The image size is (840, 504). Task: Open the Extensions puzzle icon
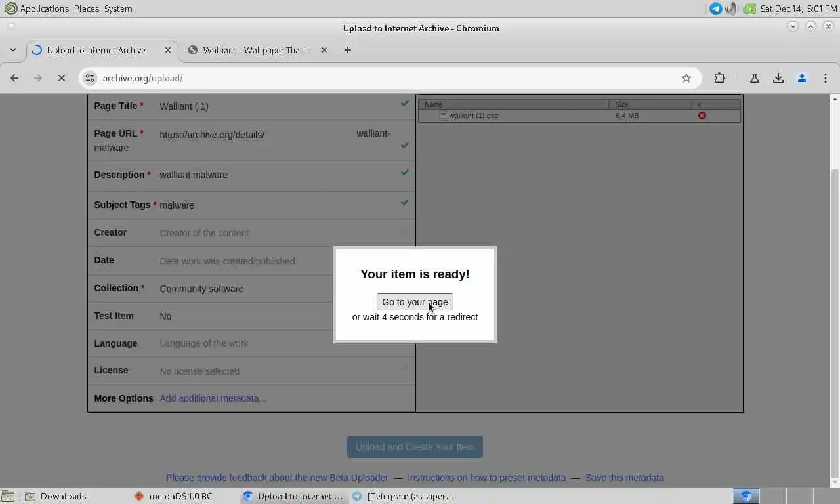tap(720, 78)
